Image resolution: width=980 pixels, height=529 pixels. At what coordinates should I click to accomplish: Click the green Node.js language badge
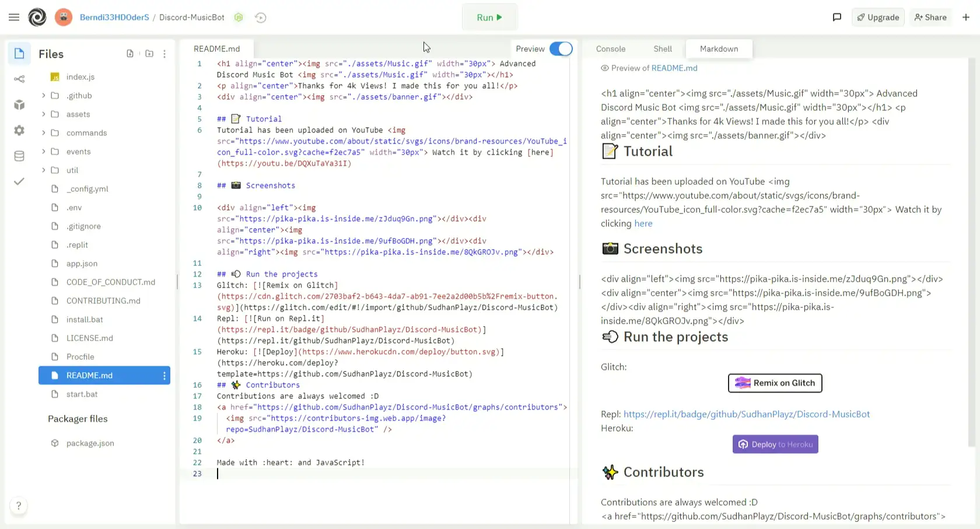pyautogui.click(x=239, y=17)
